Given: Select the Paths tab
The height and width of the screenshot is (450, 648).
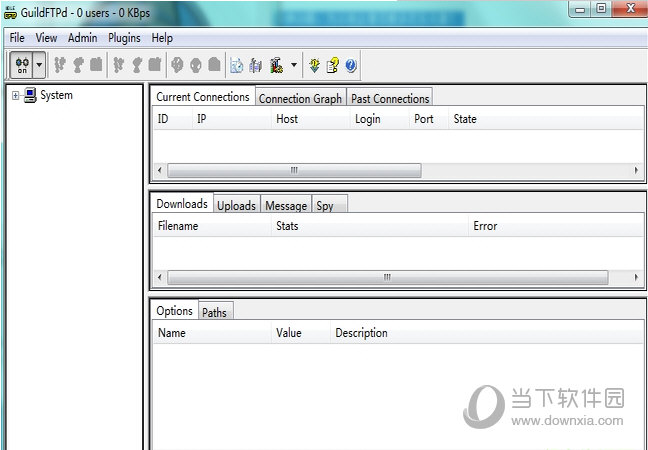Looking at the screenshot, I should pos(215,312).
